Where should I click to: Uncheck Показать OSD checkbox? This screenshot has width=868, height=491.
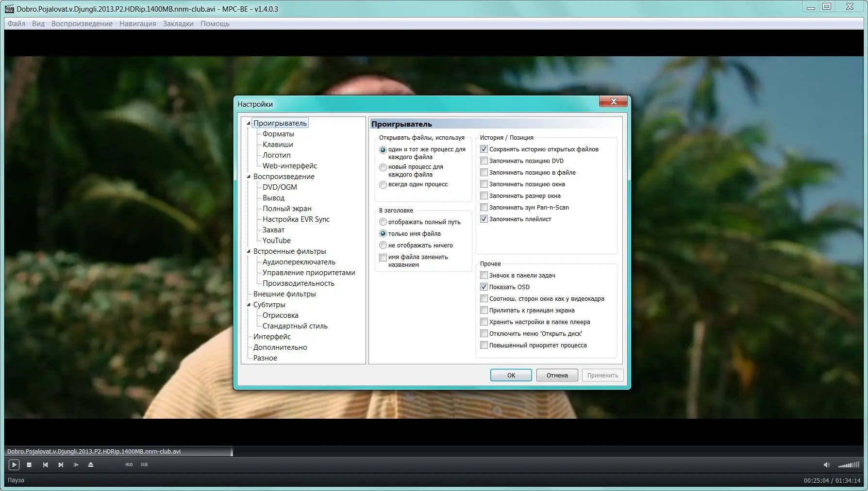(484, 287)
